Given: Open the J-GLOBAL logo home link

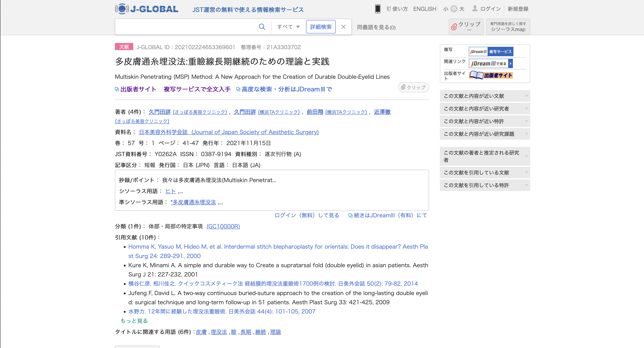Looking at the screenshot, I should (146, 9).
